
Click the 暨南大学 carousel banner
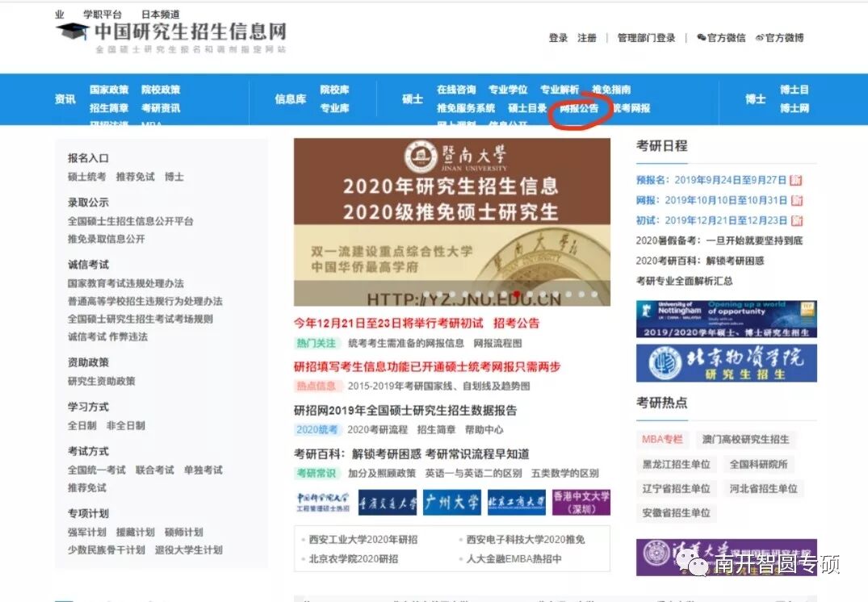(451, 222)
